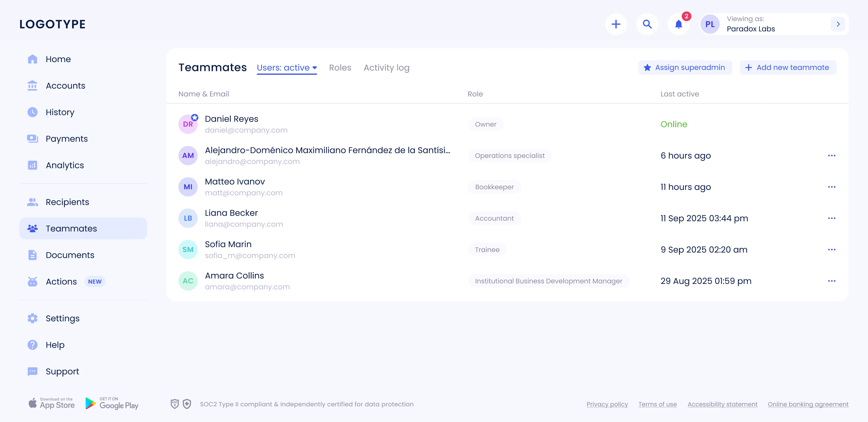
Task: Click the PL account avatar
Action: pos(710,24)
